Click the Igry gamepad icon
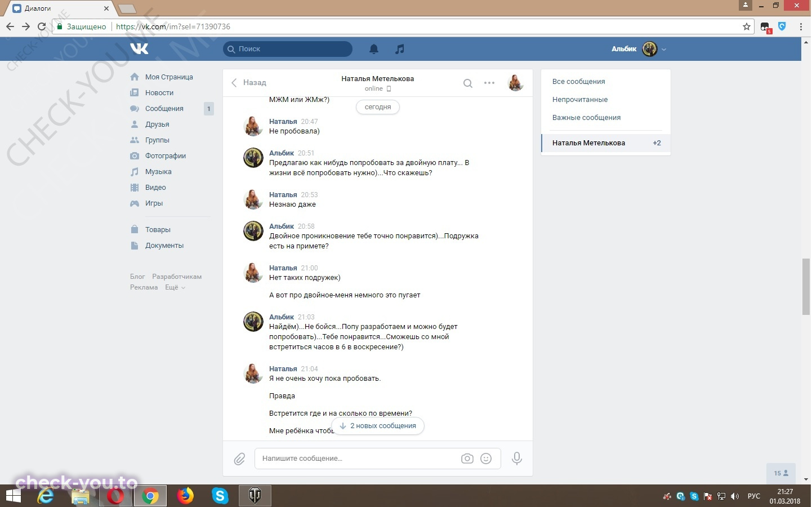The width and height of the screenshot is (812, 507). click(135, 203)
